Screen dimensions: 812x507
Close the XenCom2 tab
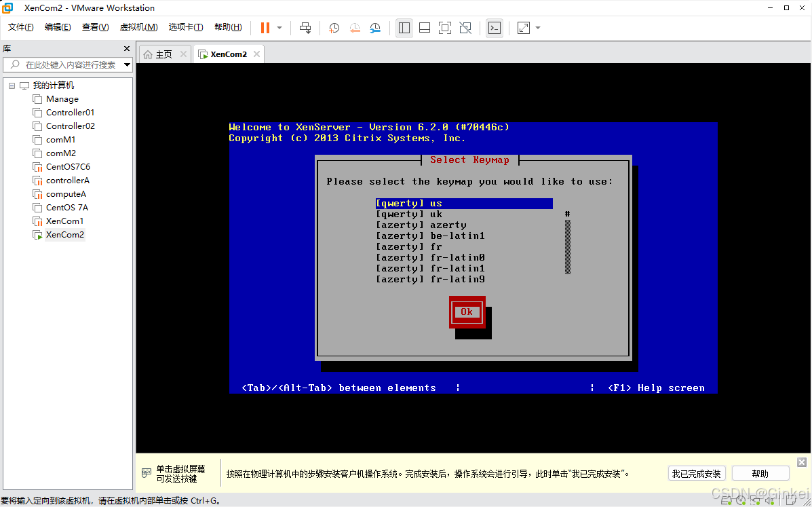256,54
